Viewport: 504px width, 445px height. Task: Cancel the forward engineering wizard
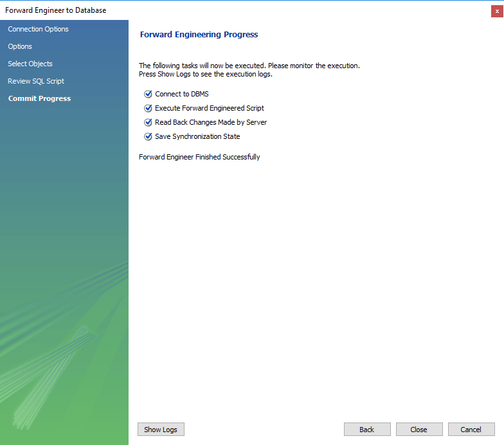471,430
